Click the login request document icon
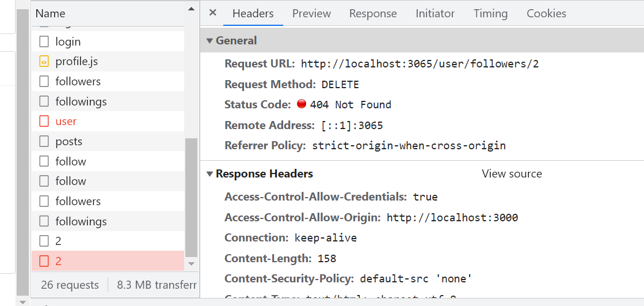The height and width of the screenshot is (306, 644). pyautogui.click(x=44, y=41)
